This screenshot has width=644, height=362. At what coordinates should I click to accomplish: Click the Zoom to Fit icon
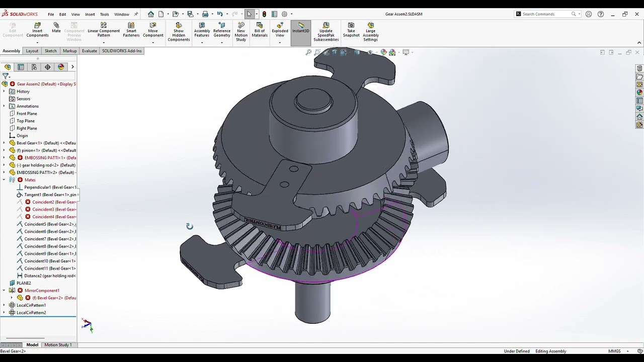(x=308, y=52)
